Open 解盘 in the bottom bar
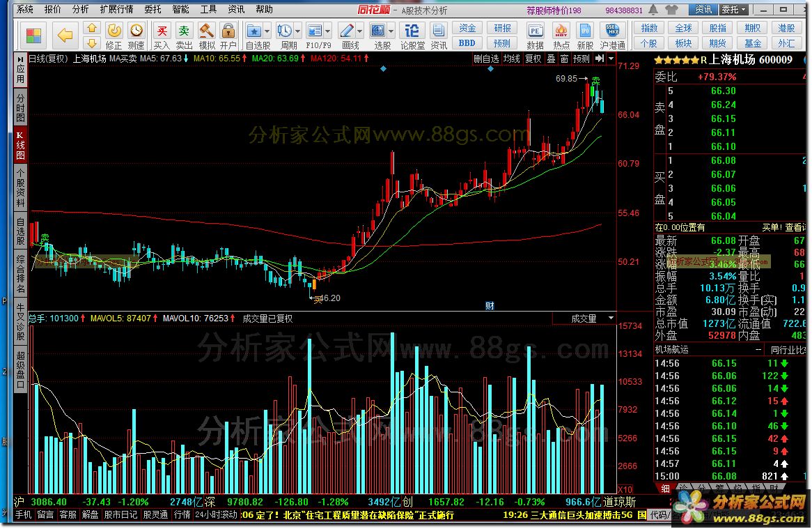 90,514
